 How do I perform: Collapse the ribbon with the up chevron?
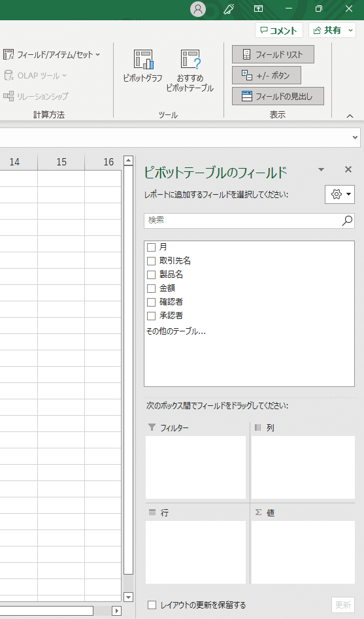(x=350, y=116)
